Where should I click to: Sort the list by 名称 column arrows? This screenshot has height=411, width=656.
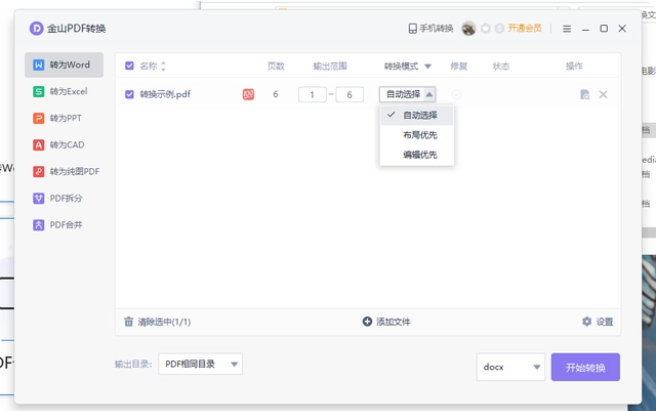(163, 66)
